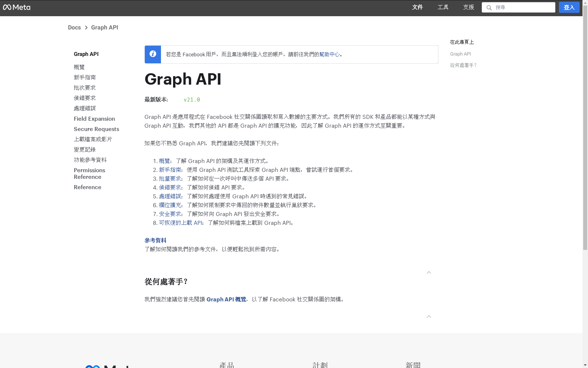Image resolution: width=588 pixels, height=368 pixels.
Task: Click the scrollbar up arrow
Action: coord(585,3)
